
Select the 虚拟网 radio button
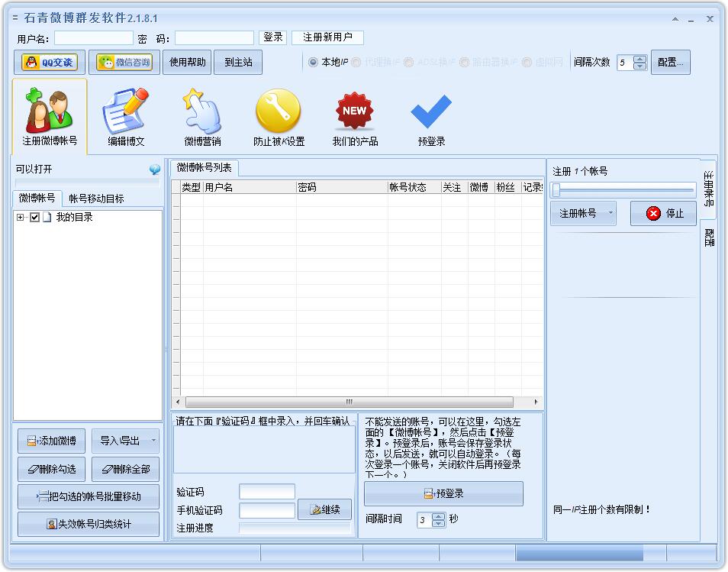tap(527, 63)
